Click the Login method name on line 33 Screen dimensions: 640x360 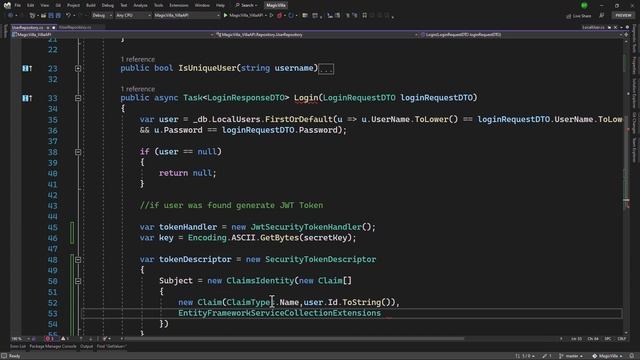click(x=306, y=98)
